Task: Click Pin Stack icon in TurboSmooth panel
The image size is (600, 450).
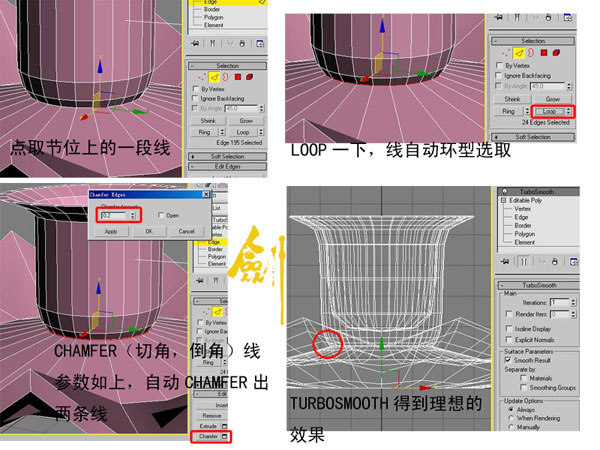Action: 505,262
